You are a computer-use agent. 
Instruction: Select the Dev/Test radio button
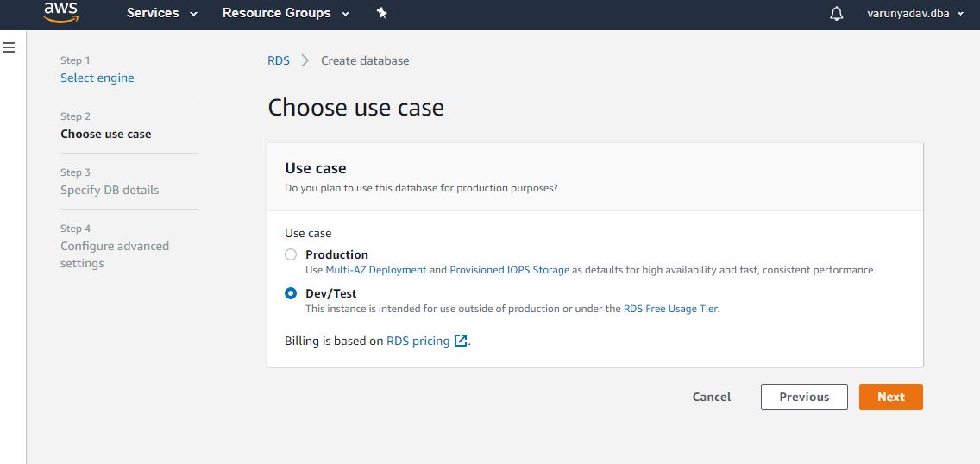(x=291, y=293)
